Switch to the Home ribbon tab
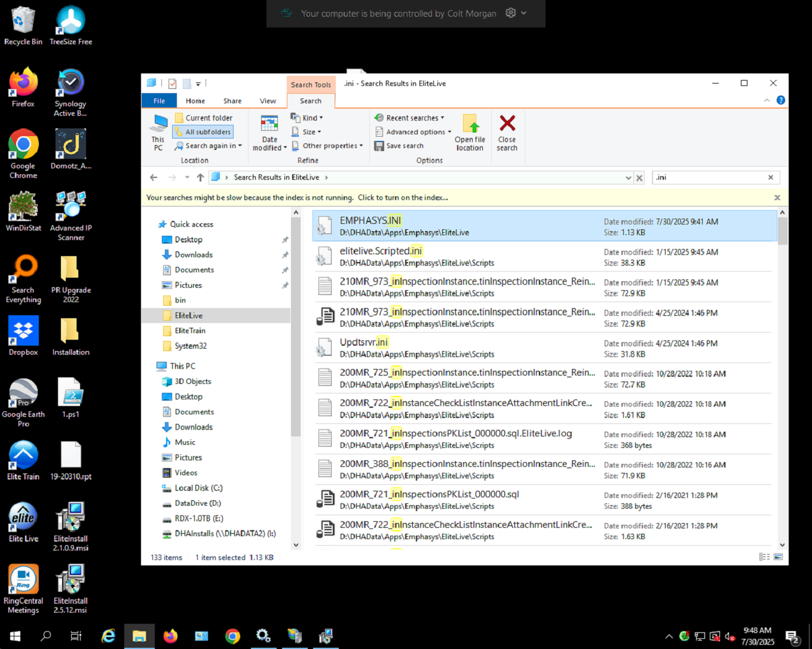Viewport: 812px width, 649px height. (195, 101)
